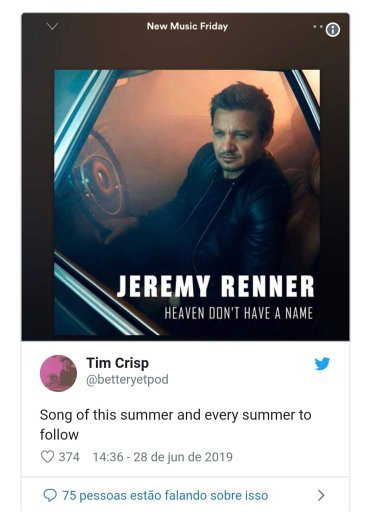The height and width of the screenshot is (512, 371).
Task: Click the Tim Crisp display name
Action: coord(117,363)
